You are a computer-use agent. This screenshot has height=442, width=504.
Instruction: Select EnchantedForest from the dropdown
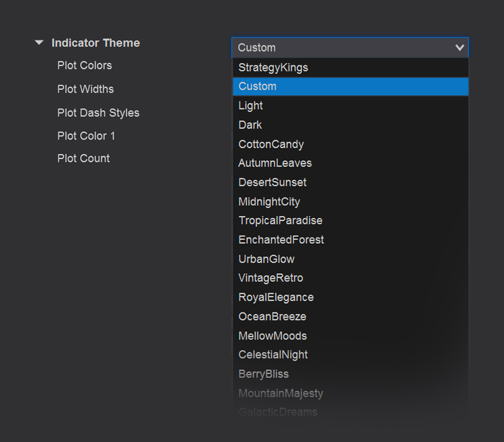(281, 240)
